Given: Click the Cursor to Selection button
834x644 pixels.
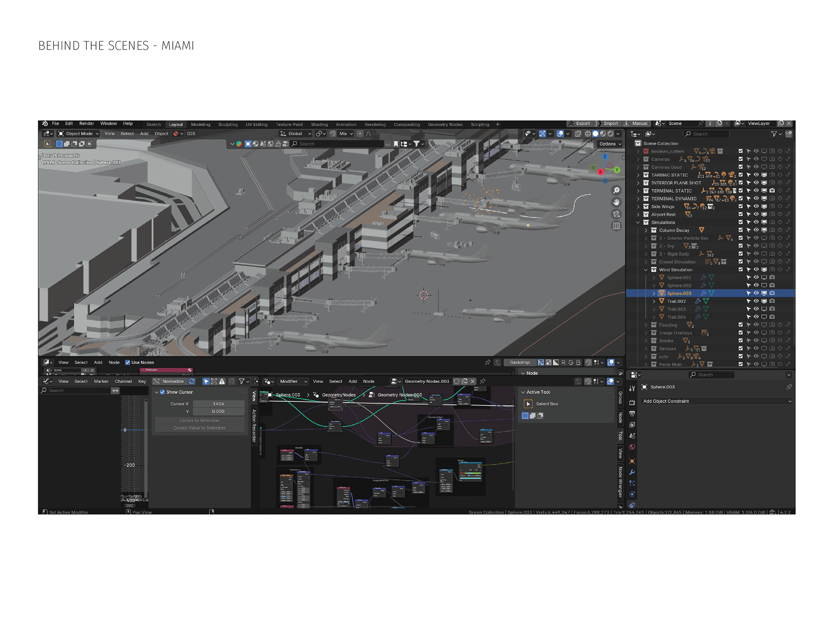Looking at the screenshot, I should pyautogui.click(x=199, y=420).
